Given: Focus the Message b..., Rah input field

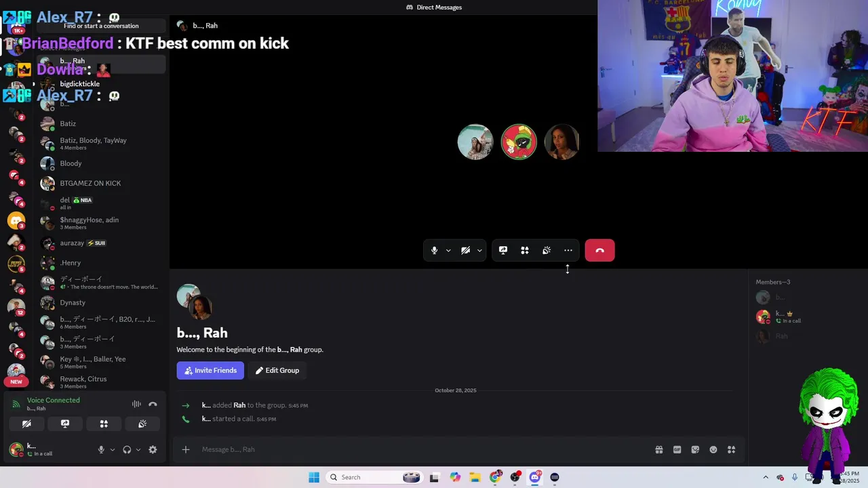Looking at the screenshot, I should [x=420, y=449].
